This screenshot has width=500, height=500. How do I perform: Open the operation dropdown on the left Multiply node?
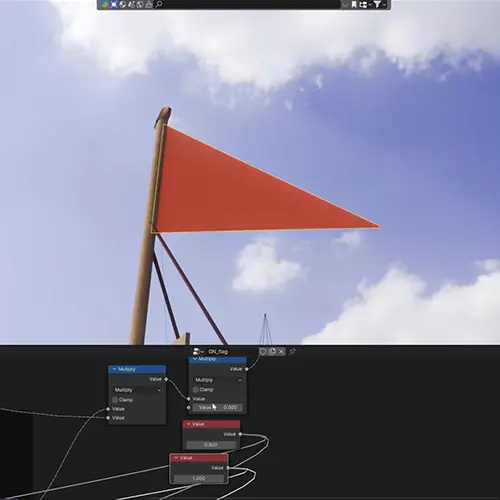coord(137,390)
